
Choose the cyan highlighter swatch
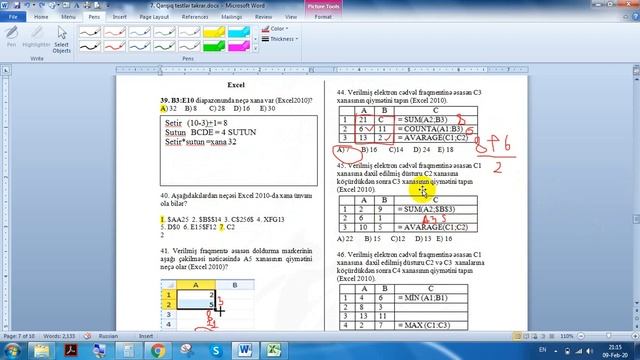pyautogui.click(x=239, y=32)
